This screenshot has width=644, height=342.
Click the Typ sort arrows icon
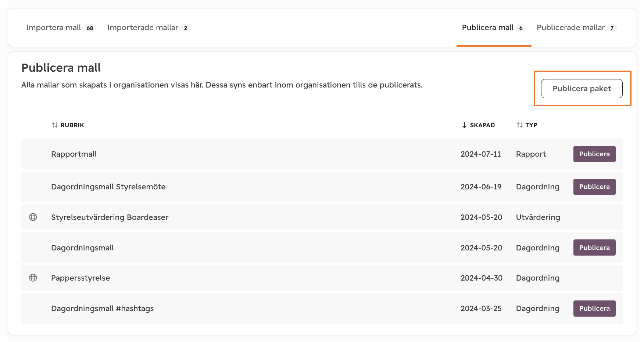pos(519,125)
